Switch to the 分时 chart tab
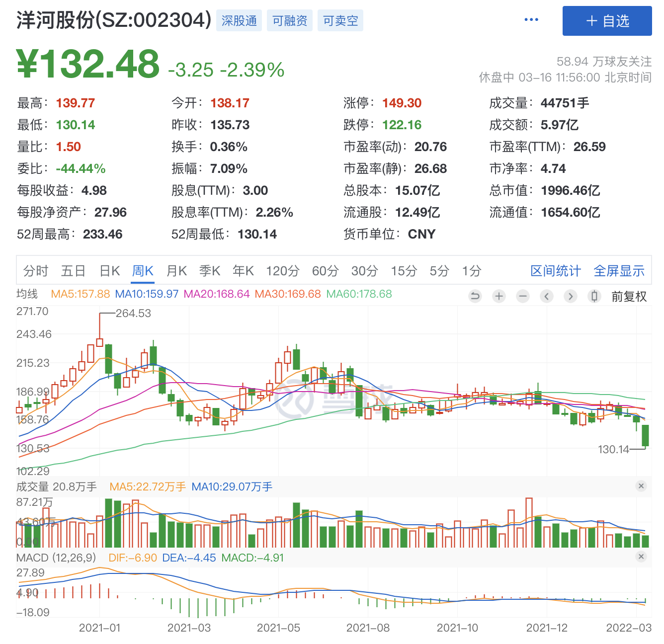The image size is (664, 644). coord(36,271)
